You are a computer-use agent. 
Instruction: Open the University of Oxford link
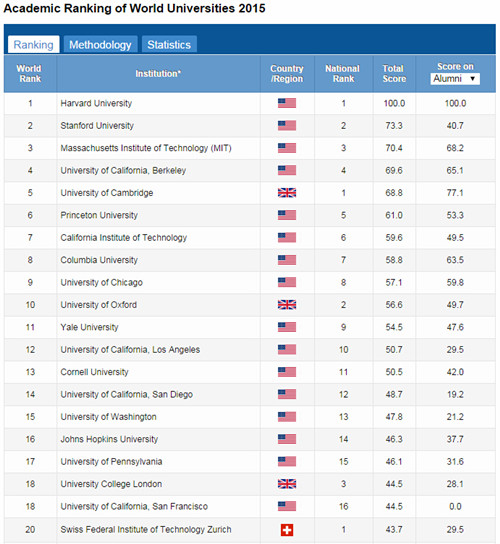(99, 305)
